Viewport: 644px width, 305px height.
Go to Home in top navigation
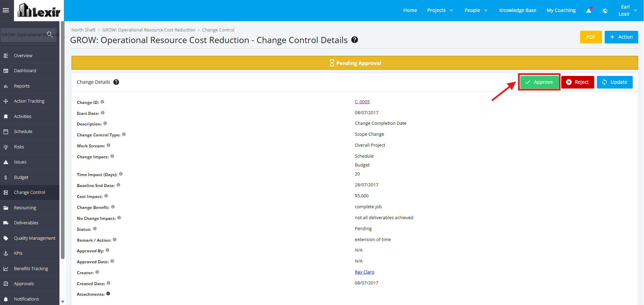pos(410,10)
